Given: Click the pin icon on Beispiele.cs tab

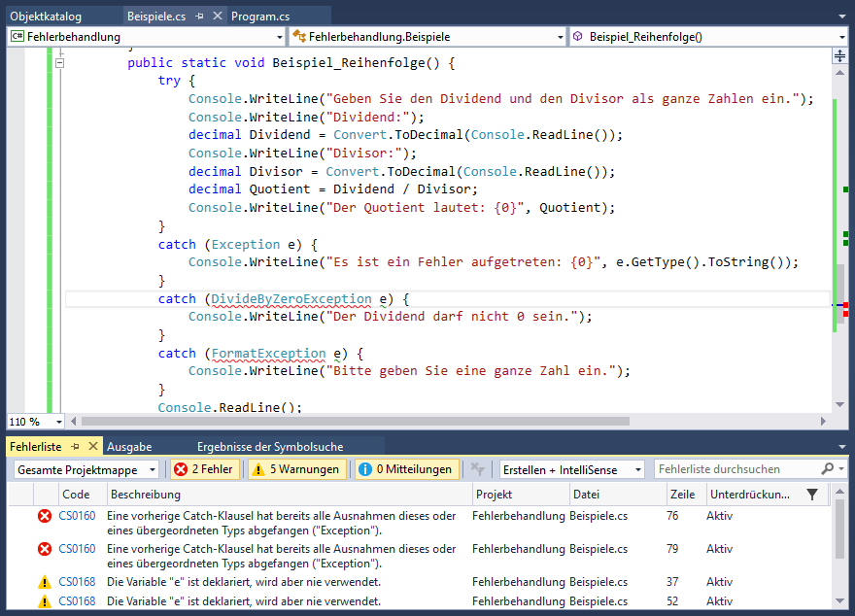Looking at the screenshot, I should pos(198,17).
